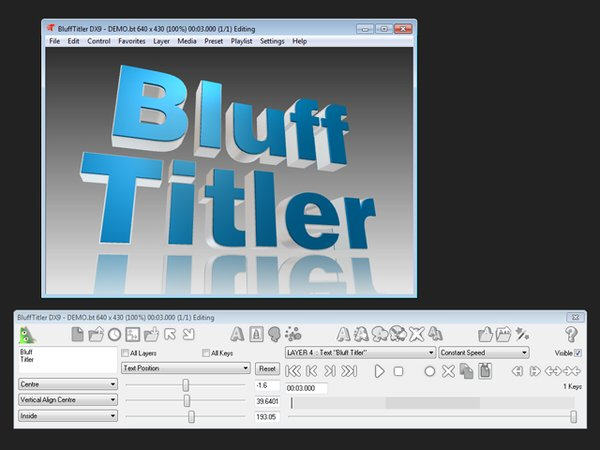Open the Text Position property dropdown
This screenshot has height=450, width=600.
(186, 368)
